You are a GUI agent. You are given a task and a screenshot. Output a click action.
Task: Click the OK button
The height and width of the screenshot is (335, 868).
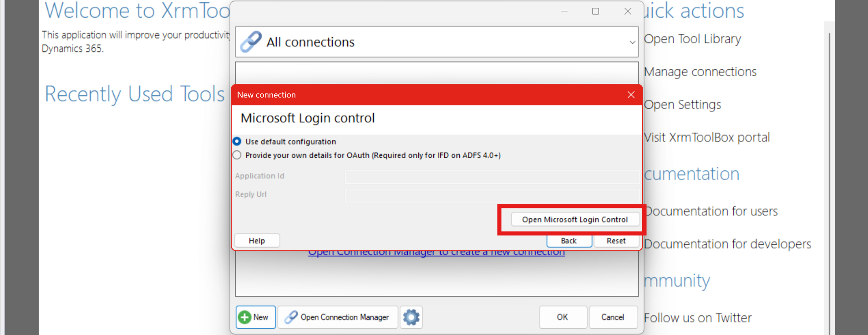(563, 317)
